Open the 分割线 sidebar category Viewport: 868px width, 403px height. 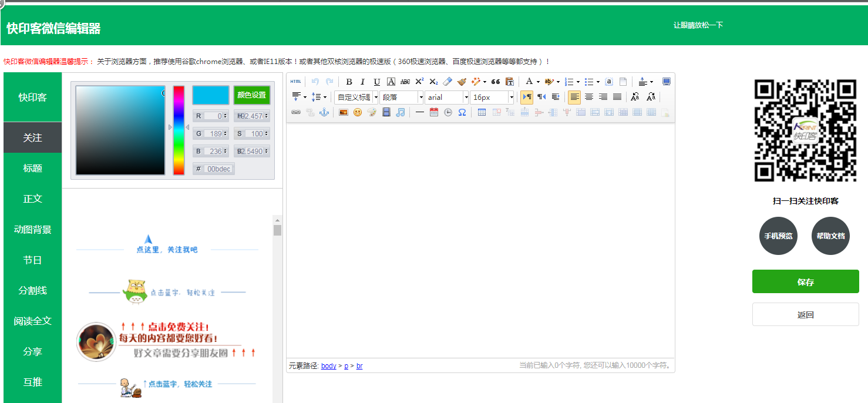[32, 290]
